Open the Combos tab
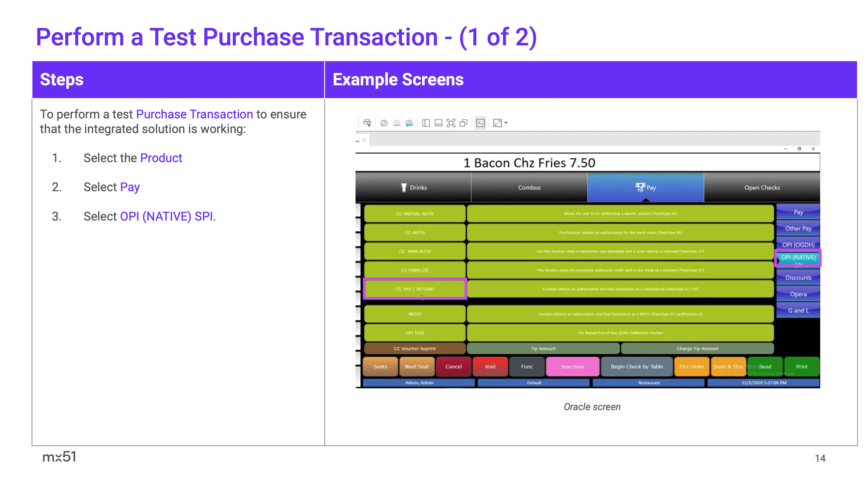The height and width of the screenshot is (484, 868). (x=529, y=187)
